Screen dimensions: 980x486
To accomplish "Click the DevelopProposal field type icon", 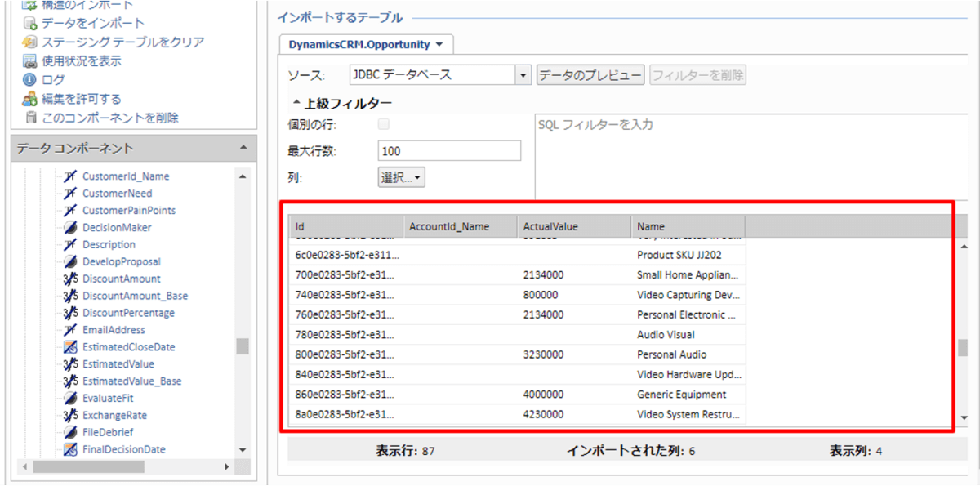I will coord(70,262).
